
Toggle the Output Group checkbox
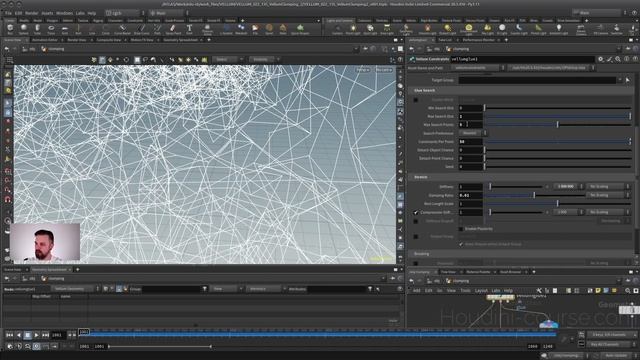(x=416, y=236)
